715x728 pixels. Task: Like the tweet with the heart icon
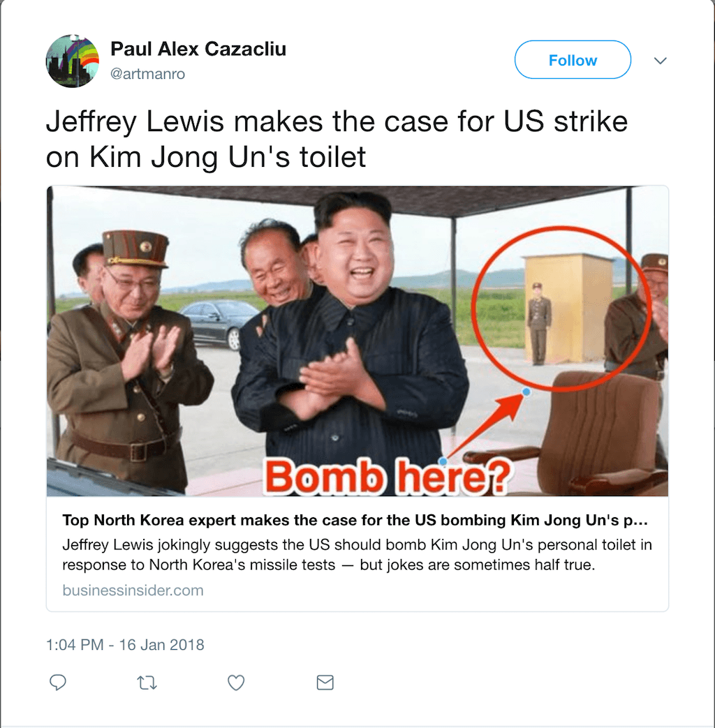[x=236, y=683]
